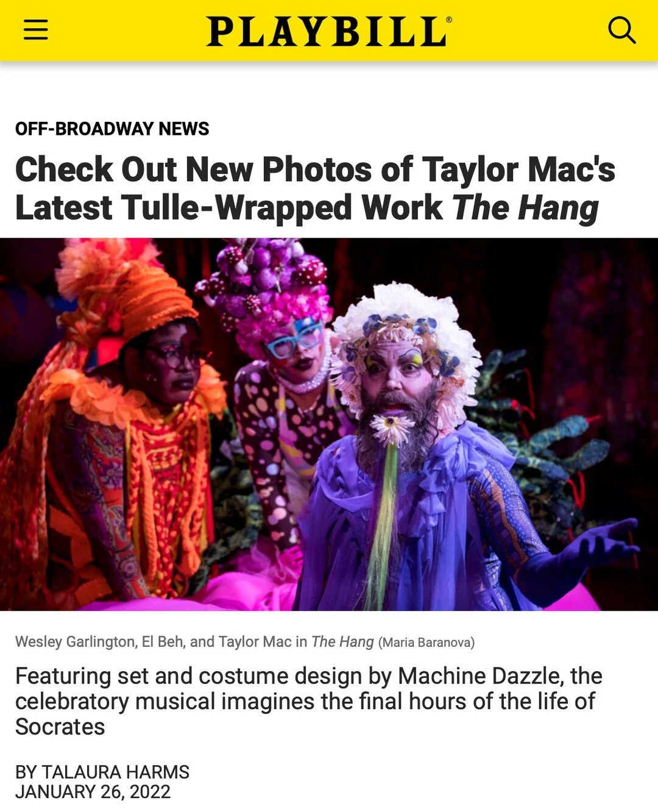Open the main production photo
This screenshot has height=812, width=658.
tap(329, 424)
